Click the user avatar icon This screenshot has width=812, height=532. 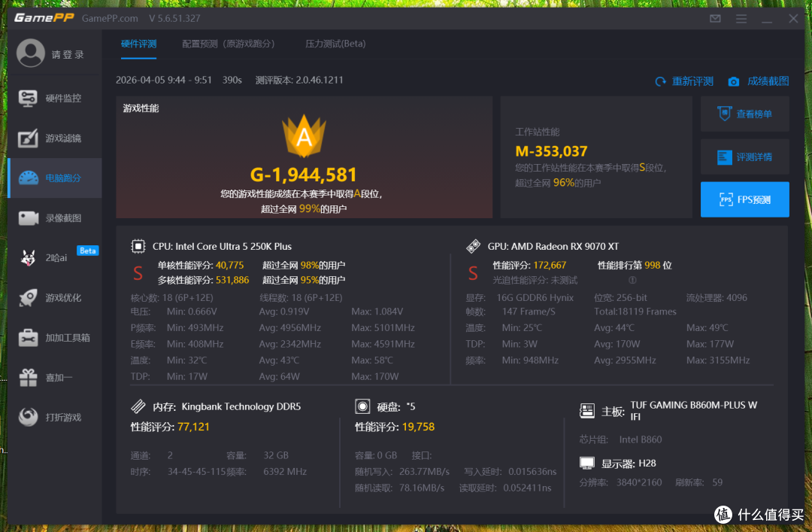[x=31, y=53]
